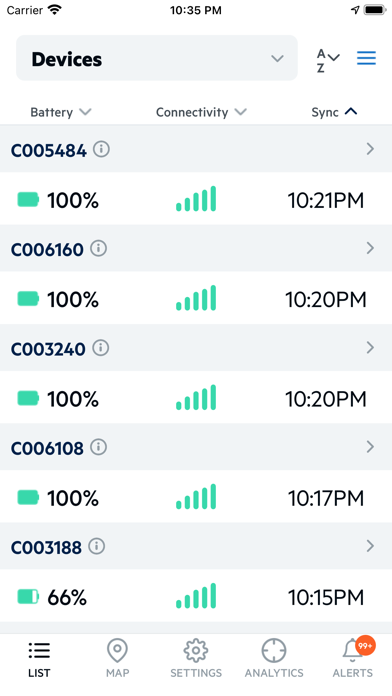Tap info icon beside C003240

point(100,348)
